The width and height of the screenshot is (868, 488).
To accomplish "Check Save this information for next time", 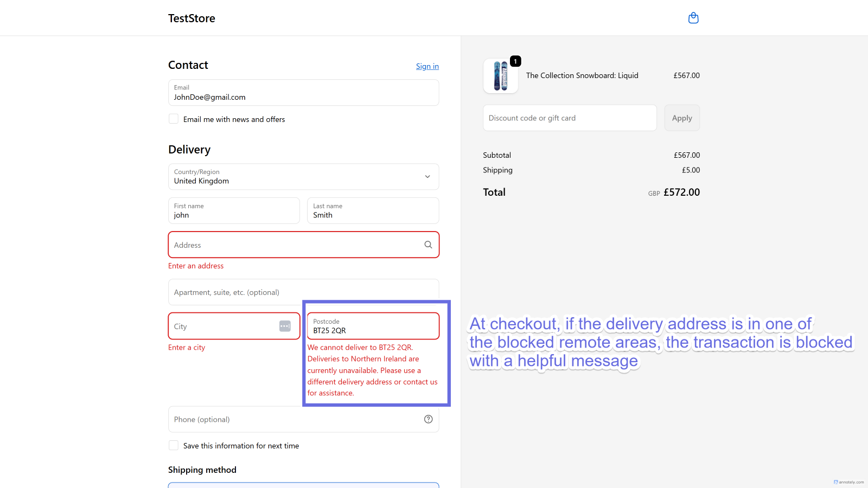I will [174, 445].
